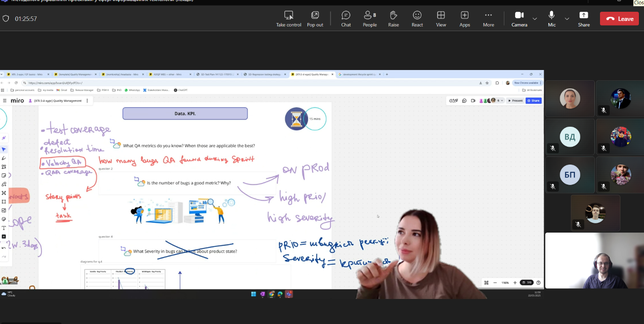This screenshot has height=324, width=644.
Task: Click the blue Share button in Miro
Action: [x=534, y=101]
